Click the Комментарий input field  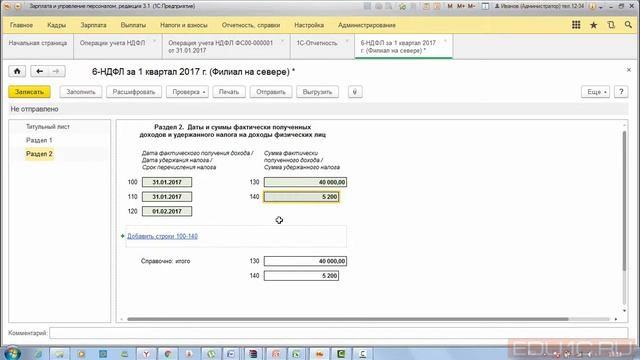tap(338, 333)
